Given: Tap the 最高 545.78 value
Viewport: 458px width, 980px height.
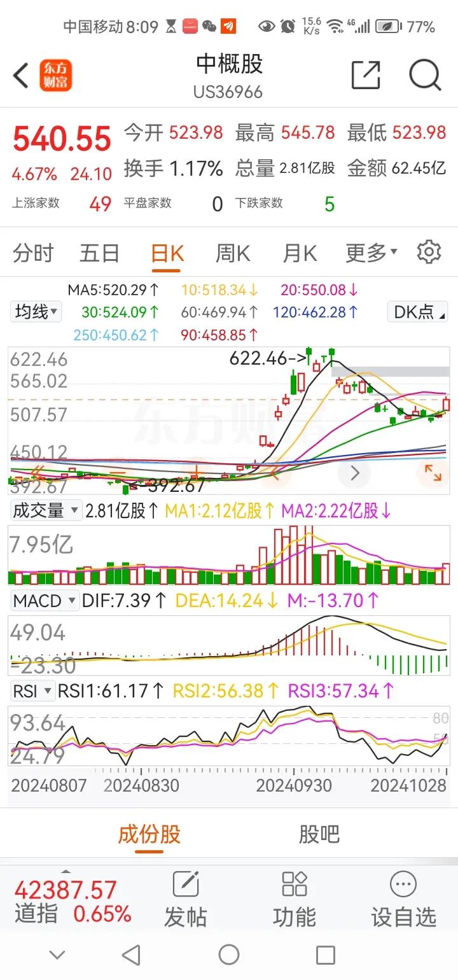Looking at the screenshot, I should tap(307, 132).
